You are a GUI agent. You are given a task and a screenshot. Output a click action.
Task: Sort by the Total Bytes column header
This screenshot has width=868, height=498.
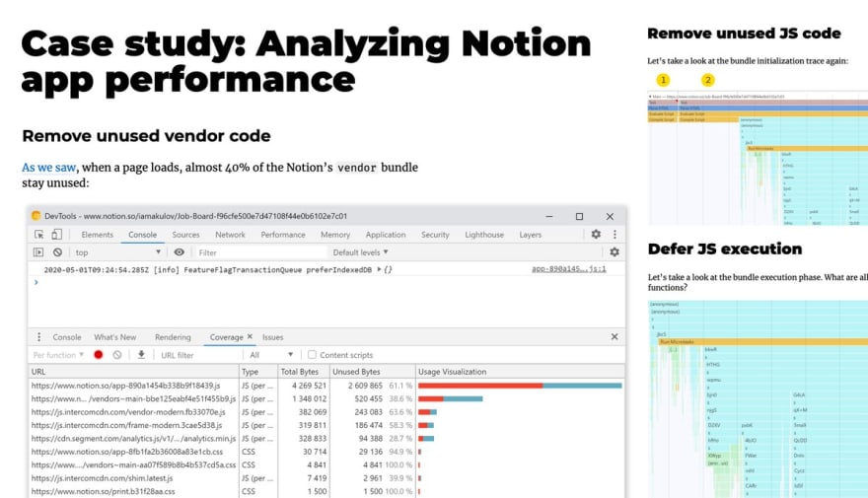tap(304, 372)
